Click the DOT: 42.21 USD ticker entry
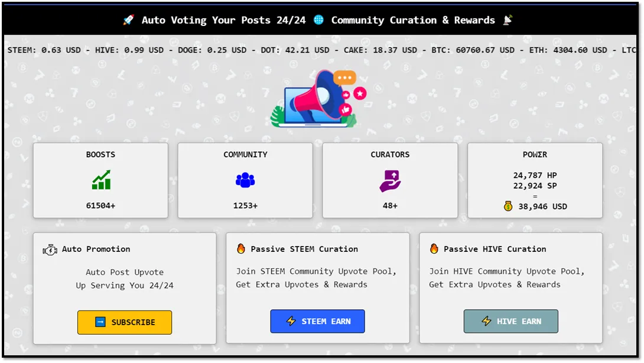 click(295, 50)
